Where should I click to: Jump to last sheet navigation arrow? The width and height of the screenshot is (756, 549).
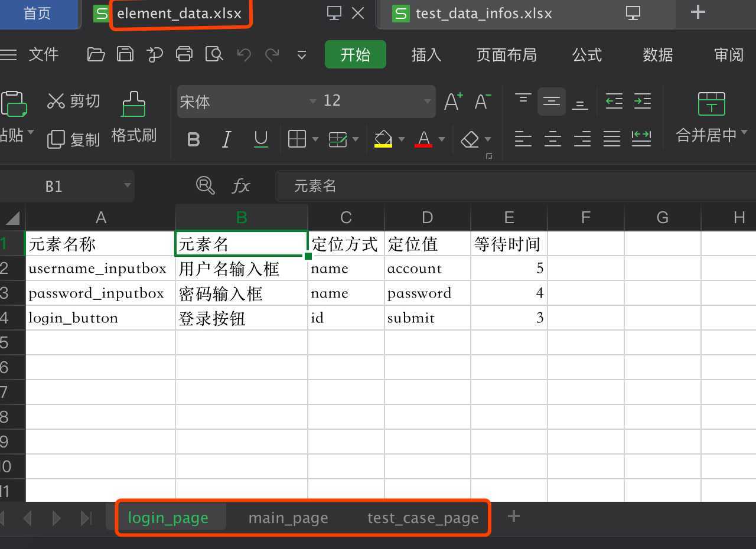click(86, 518)
